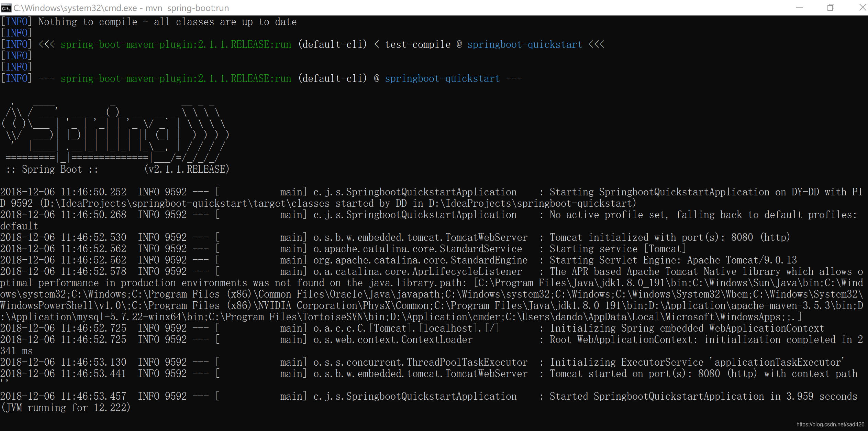This screenshot has width=868, height=431.
Task: Click 'Tomcat started on port(s): 8080' message
Action: point(635,374)
